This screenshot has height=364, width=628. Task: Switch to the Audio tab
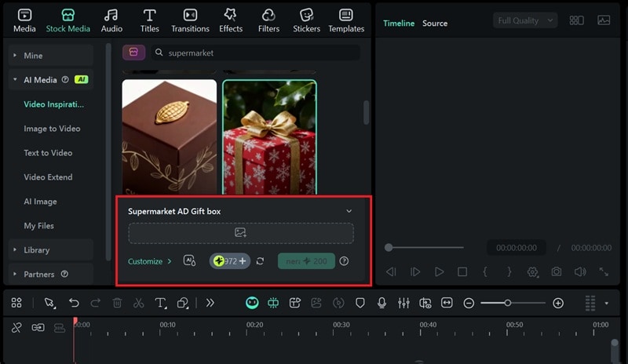[x=111, y=21]
